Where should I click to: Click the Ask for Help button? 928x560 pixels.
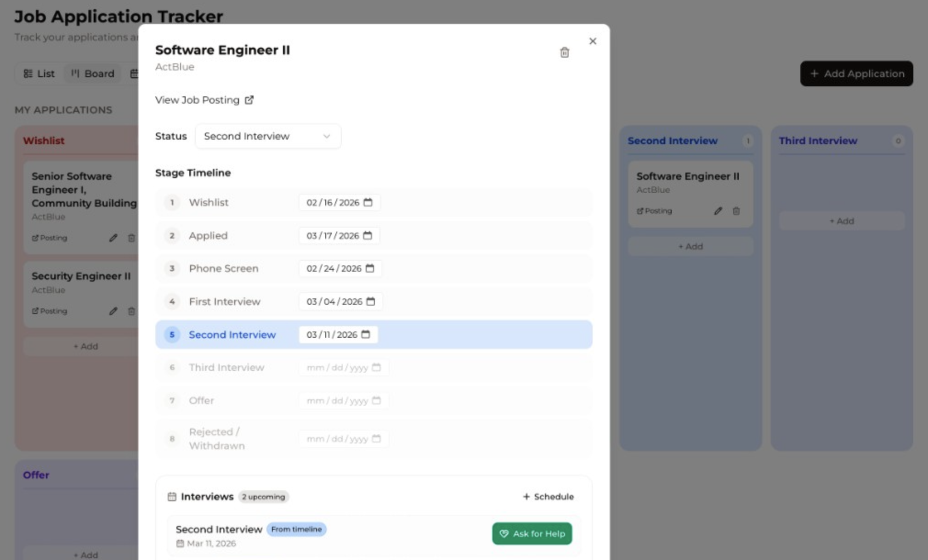[x=532, y=534]
